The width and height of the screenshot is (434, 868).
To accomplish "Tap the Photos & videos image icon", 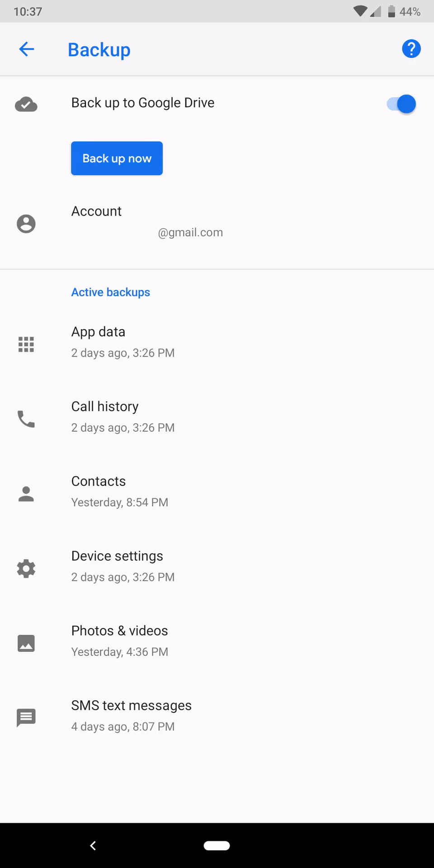I will 26,643.
